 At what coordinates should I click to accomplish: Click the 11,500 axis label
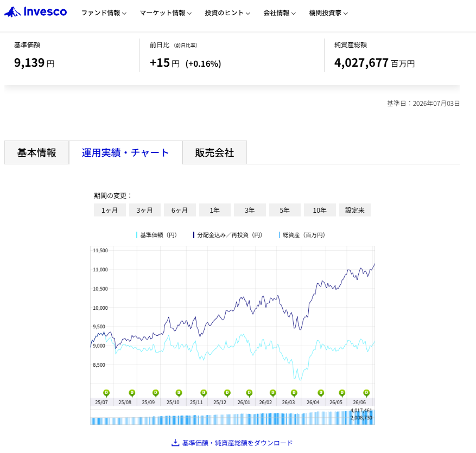[100, 250]
